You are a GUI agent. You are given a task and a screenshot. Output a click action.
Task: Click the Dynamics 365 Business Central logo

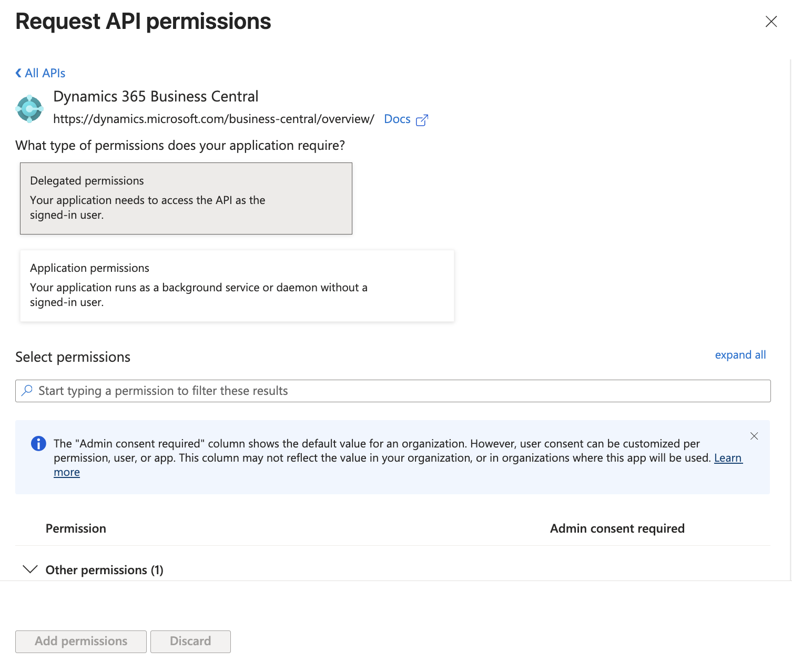coord(29,108)
